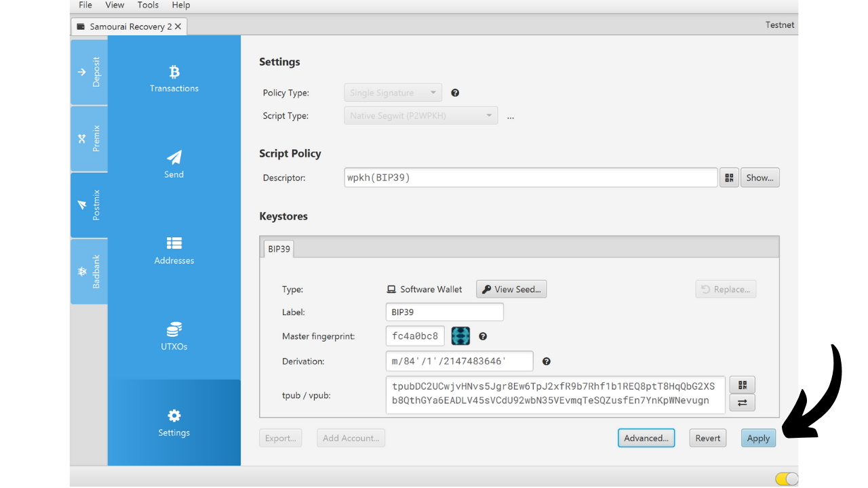This screenshot has height=488, width=868.
Task: Click the Revert button
Action: [708, 438]
